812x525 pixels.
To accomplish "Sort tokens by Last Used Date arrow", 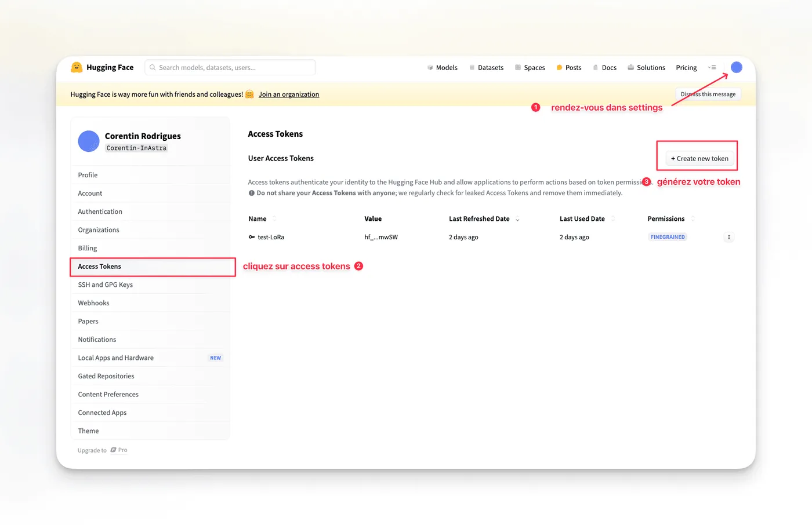I will click(x=613, y=218).
